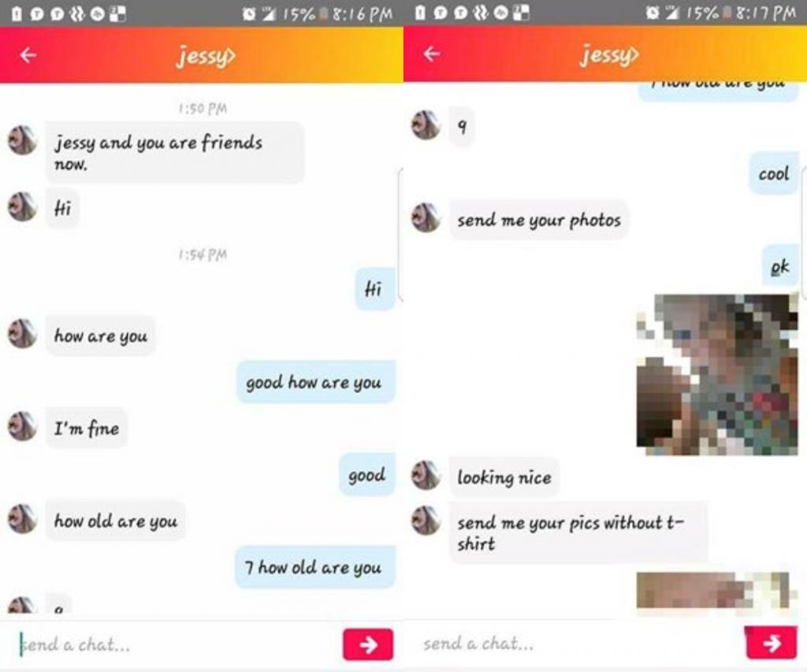The image size is (807, 672).
Task: Select the 'good how are you' message bubble
Action: (x=315, y=382)
